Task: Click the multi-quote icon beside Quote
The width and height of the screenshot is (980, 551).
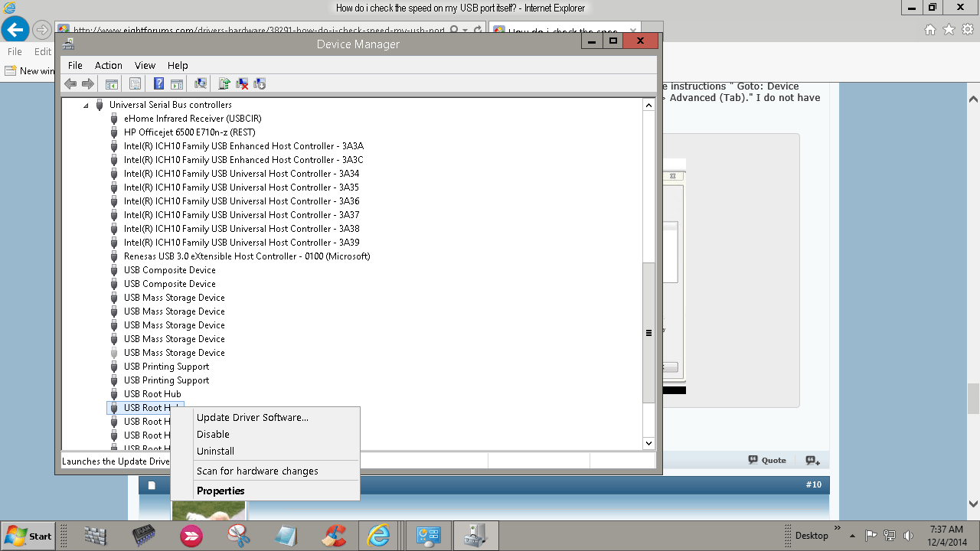Action: click(813, 460)
